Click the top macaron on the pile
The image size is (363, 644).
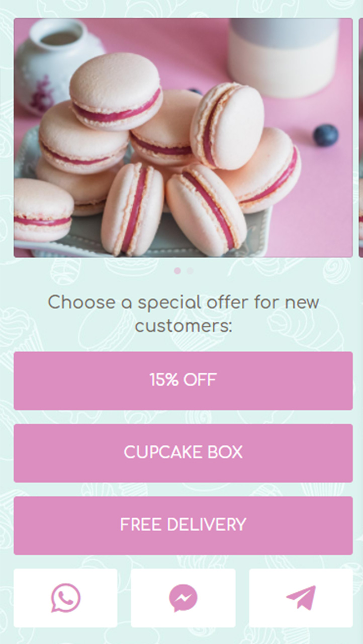[x=116, y=92]
